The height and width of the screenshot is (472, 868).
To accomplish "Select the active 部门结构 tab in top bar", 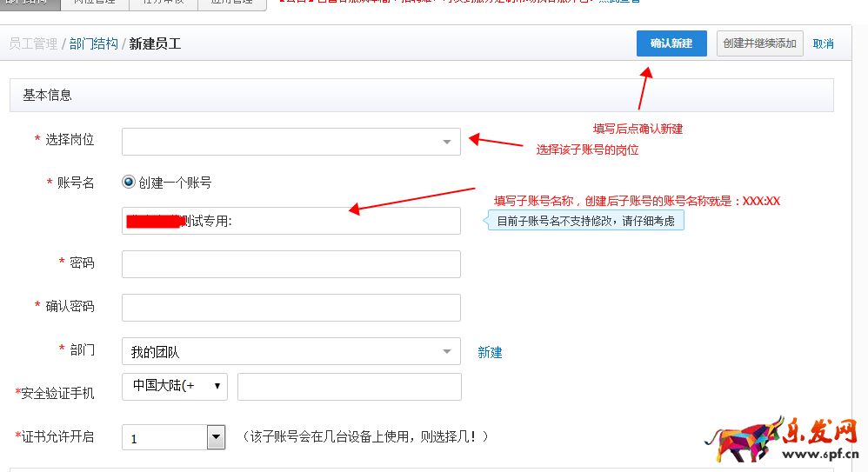I will pos(30,3).
